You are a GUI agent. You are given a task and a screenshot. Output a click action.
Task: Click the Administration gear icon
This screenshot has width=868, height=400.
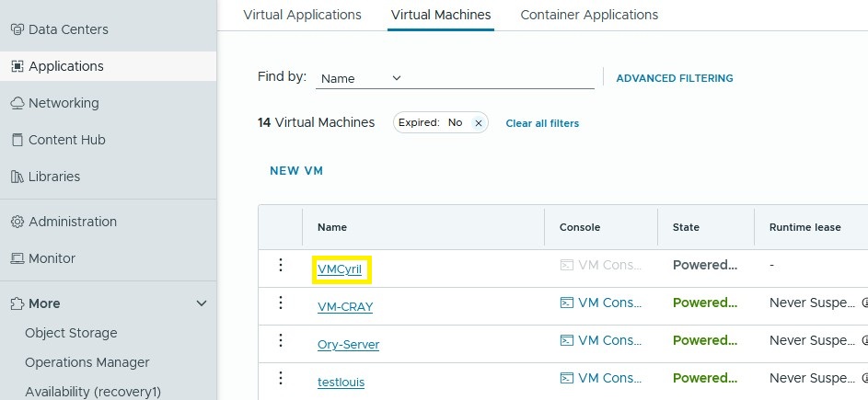pos(17,222)
